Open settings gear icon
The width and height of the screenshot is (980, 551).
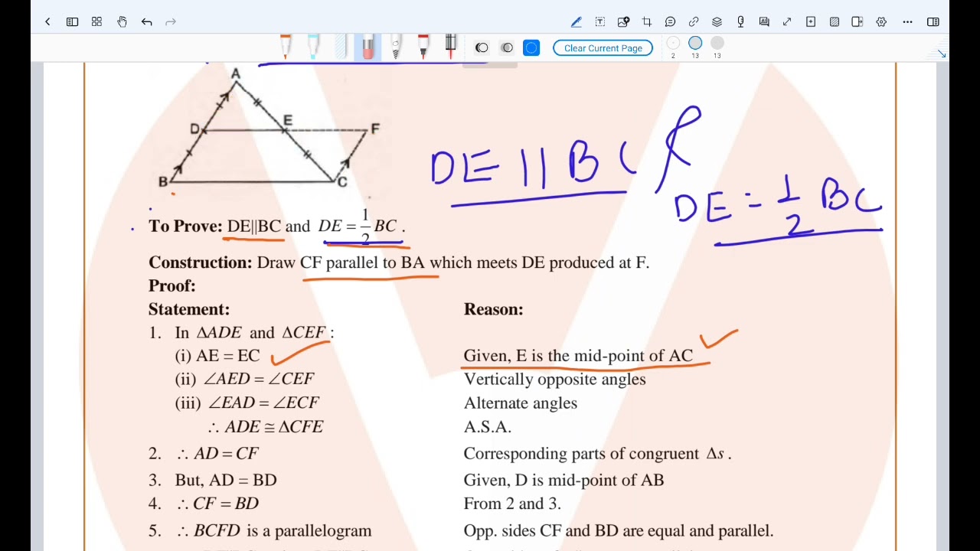click(881, 22)
